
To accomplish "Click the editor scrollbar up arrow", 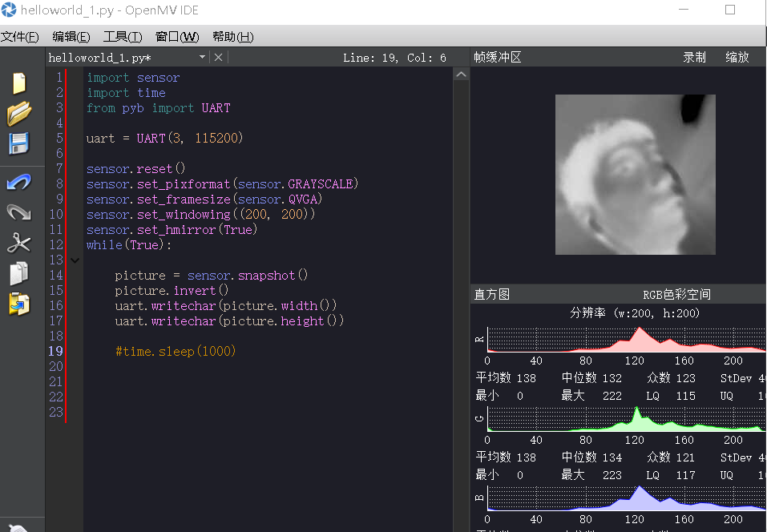I will 461,73.
